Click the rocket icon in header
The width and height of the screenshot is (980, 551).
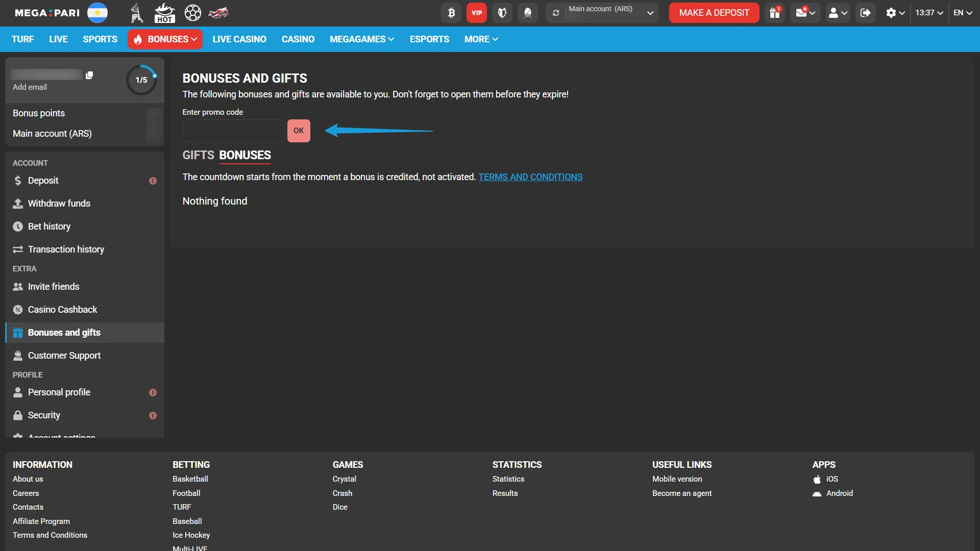528,13
